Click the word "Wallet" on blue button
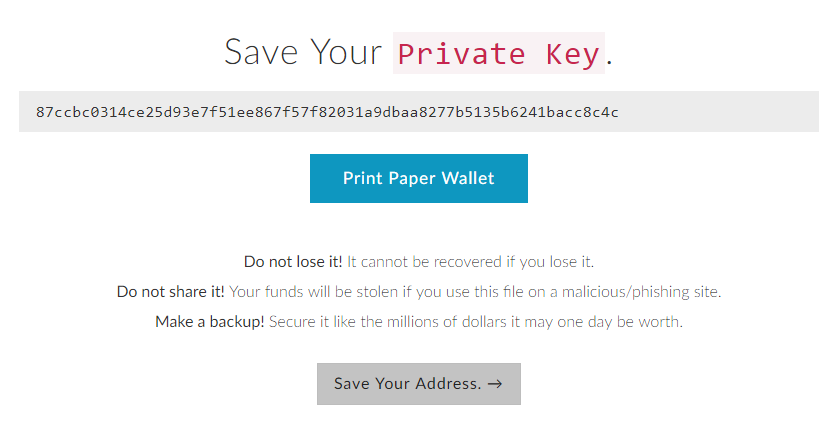The height and width of the screenshot is (434, 836). click(468, 178)
